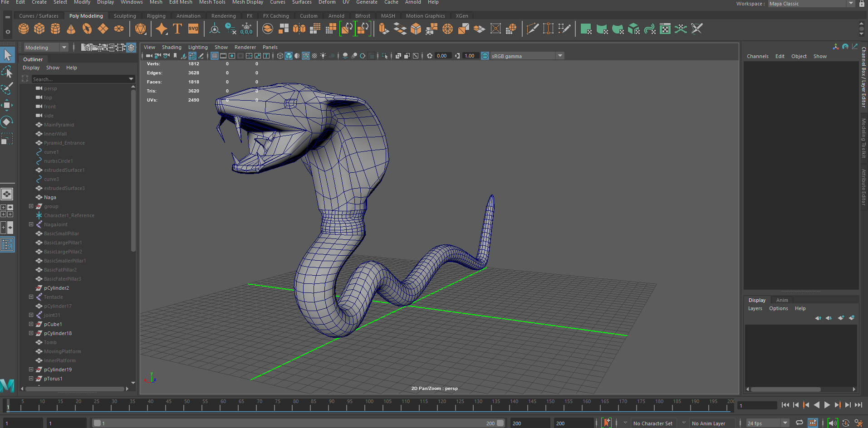Toggle the audio mute speaker icon
This screenshot has width=868, height=428.
point(833,423)
